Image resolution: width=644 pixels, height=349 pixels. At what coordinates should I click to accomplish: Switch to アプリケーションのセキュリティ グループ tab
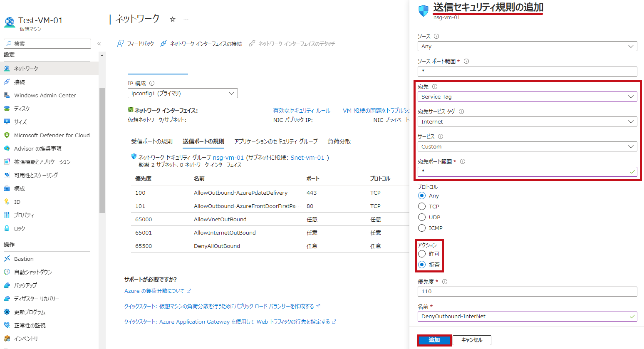(276, 141)
